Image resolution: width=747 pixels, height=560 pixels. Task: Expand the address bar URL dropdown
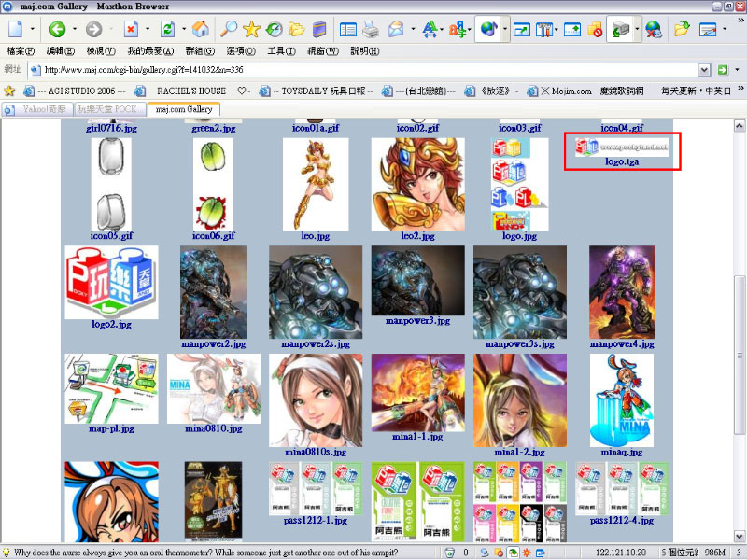pos(704,70)
